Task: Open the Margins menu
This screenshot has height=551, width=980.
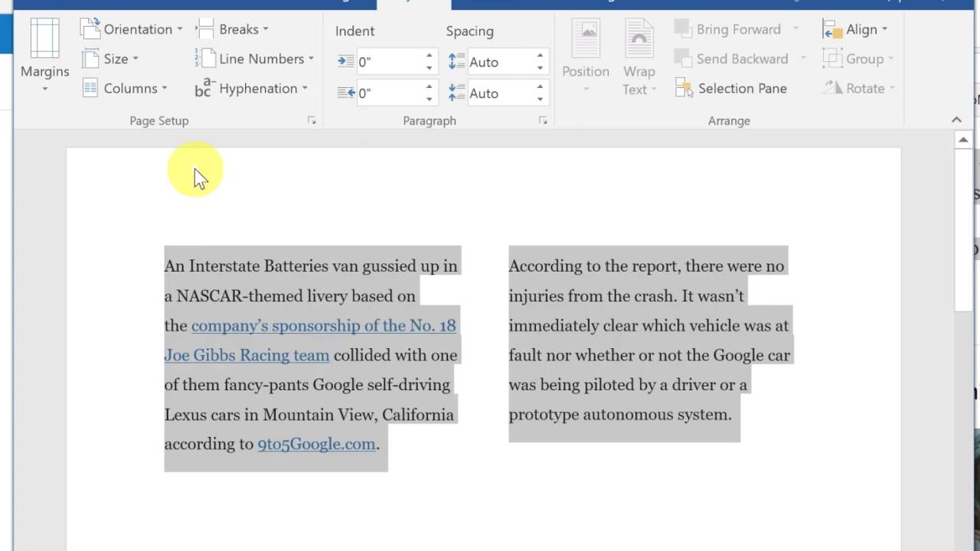Action: [44, 56]
